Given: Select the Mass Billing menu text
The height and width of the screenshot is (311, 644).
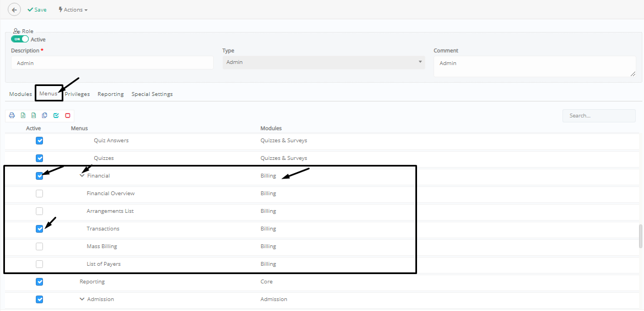Looking at the screenshot, I should click(102, 246).
